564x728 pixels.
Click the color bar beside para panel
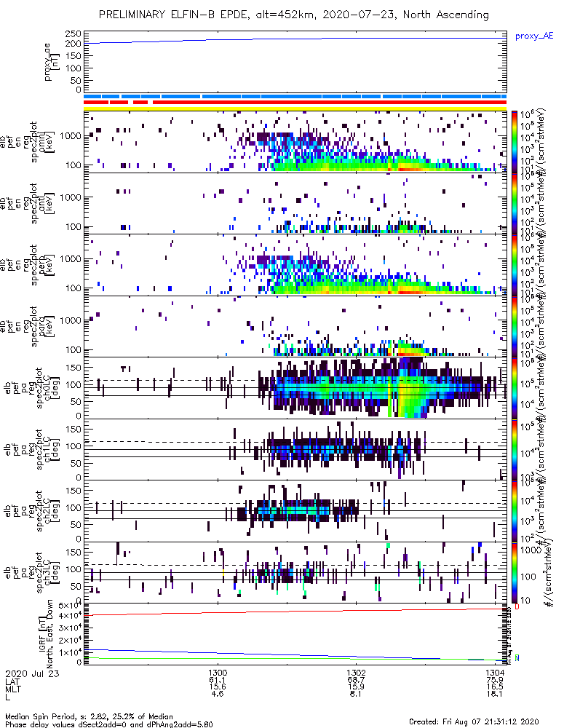(x=515, y=326)
